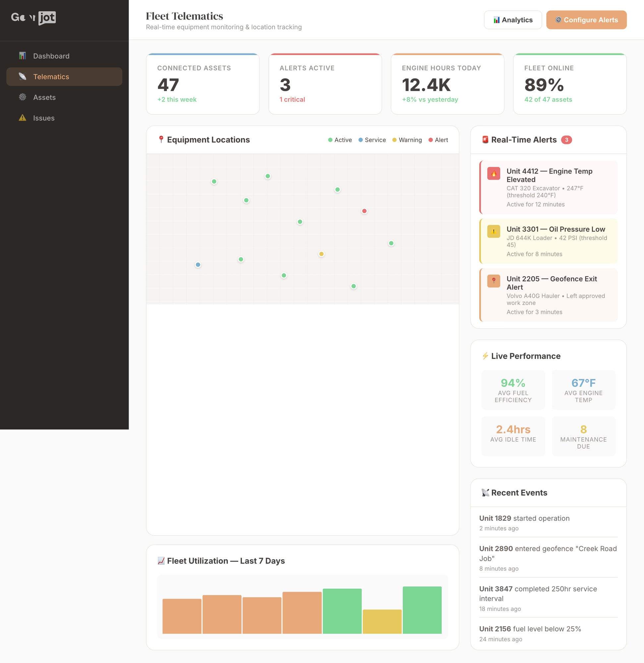Open the alerts count badge showing 3
Viewport: 644px width, 663px height.
[566, 140]
